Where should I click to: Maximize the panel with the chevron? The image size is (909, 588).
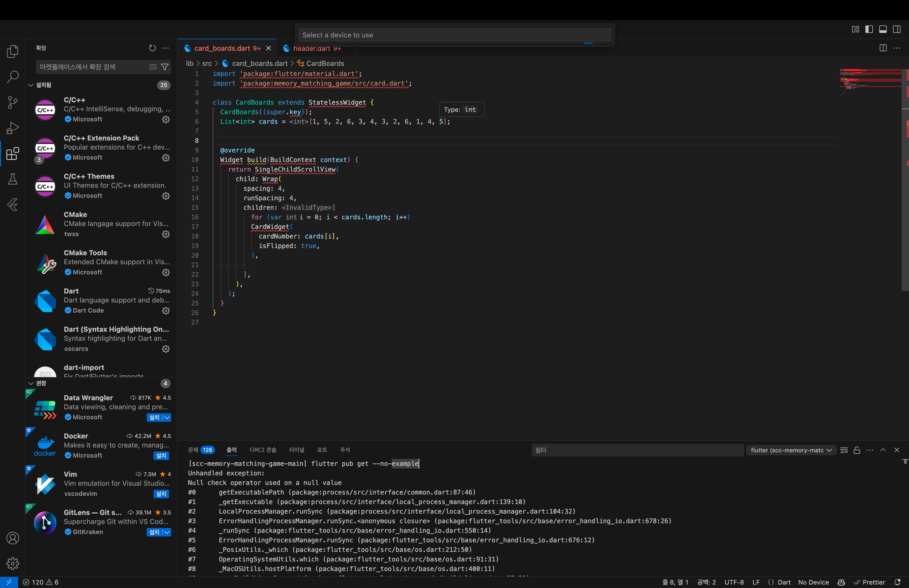tap(883, 450)
